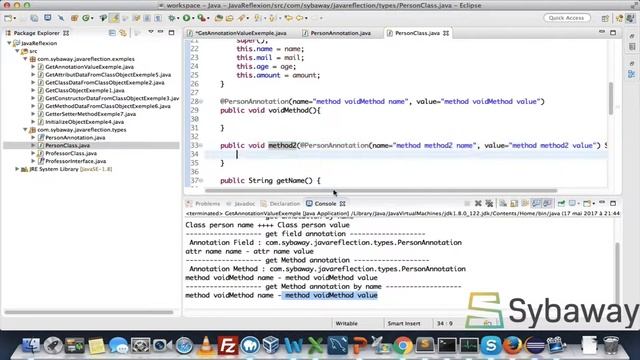Open Google Chrome from the Dock
The height and width of the screenshot is (360, 640).
403,346
